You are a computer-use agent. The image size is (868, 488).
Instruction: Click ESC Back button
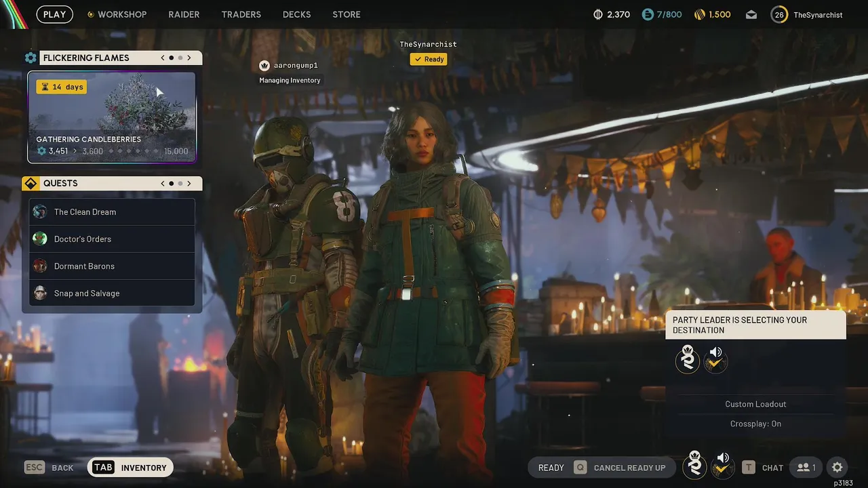click(x=49, y=468)
